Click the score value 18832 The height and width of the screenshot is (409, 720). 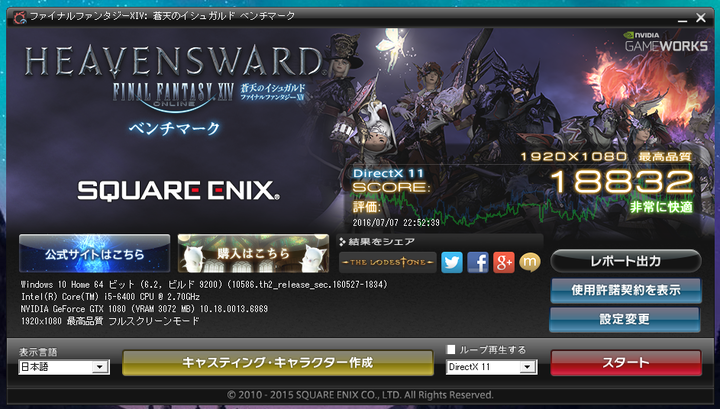click(621, 181)
